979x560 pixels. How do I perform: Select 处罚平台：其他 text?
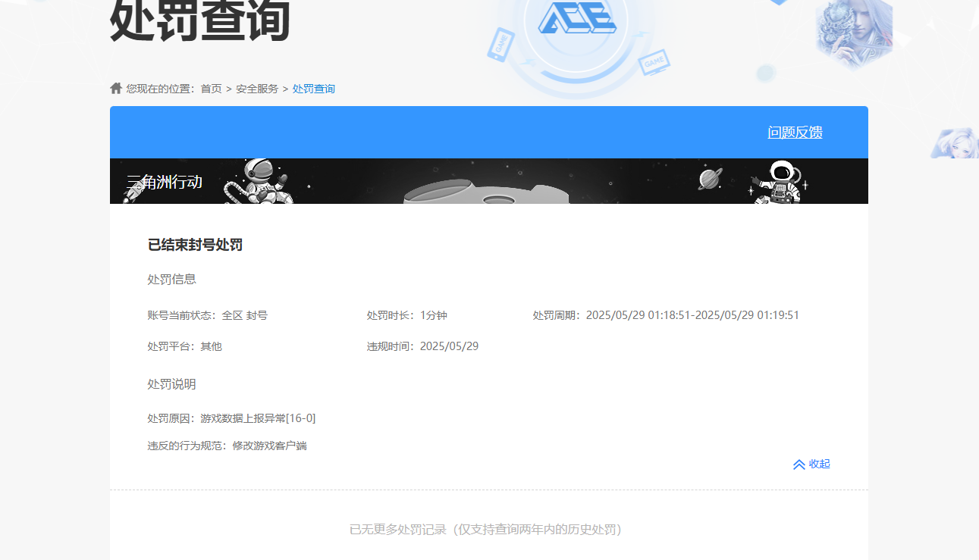(184, 346)
